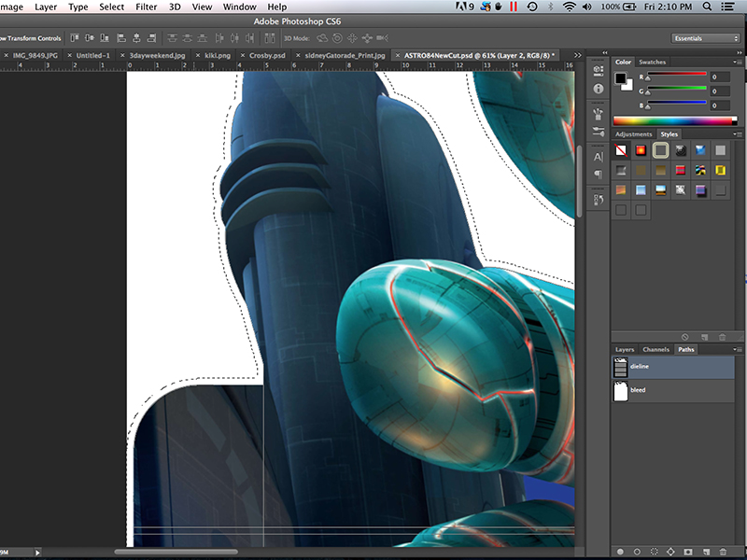Expand the collapsed icon panel dock

click(x=605, y=52)
